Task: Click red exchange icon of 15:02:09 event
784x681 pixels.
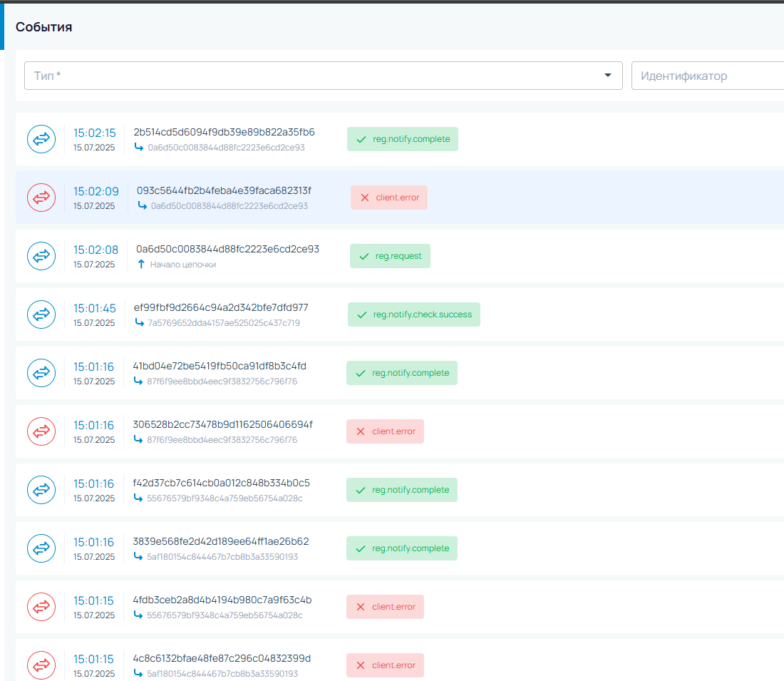Action: pos(41,198)
